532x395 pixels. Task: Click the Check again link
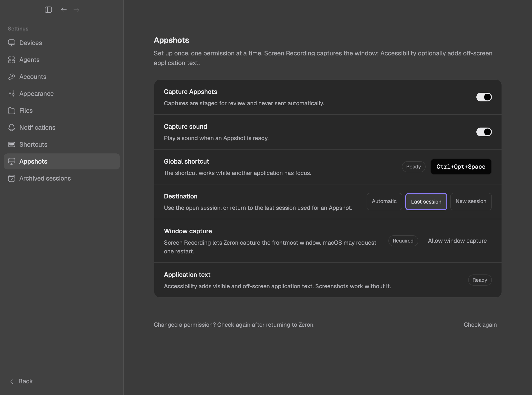click(480, 325)
